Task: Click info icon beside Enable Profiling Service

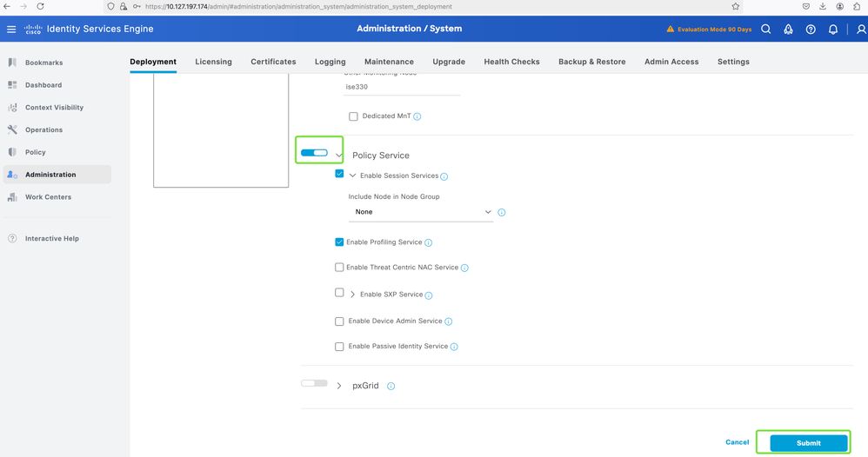Action: (x=429, y=242)
